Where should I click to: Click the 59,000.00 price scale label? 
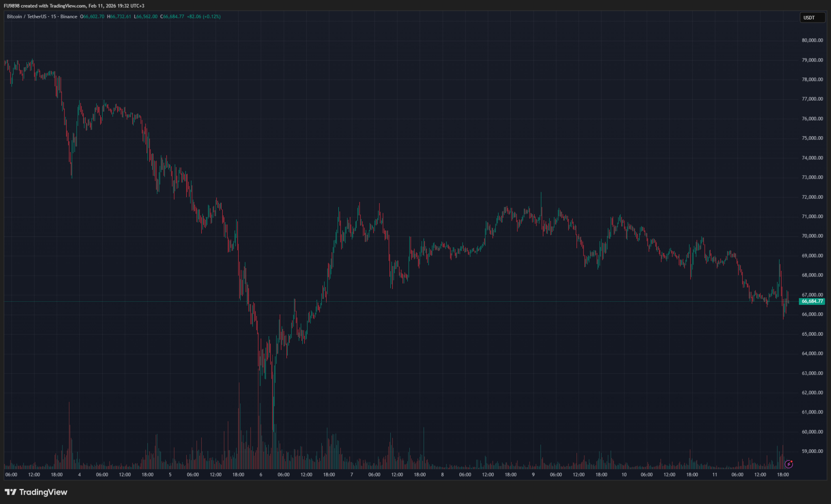(x=812, y=451)
